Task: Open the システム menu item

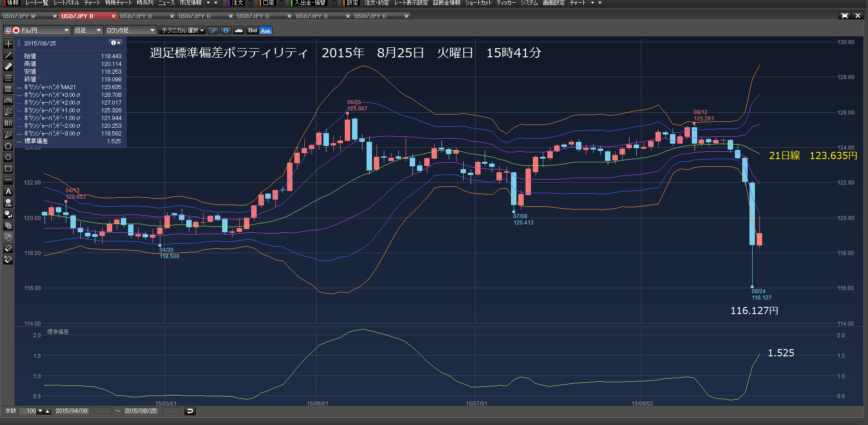Action: [529, 3]
